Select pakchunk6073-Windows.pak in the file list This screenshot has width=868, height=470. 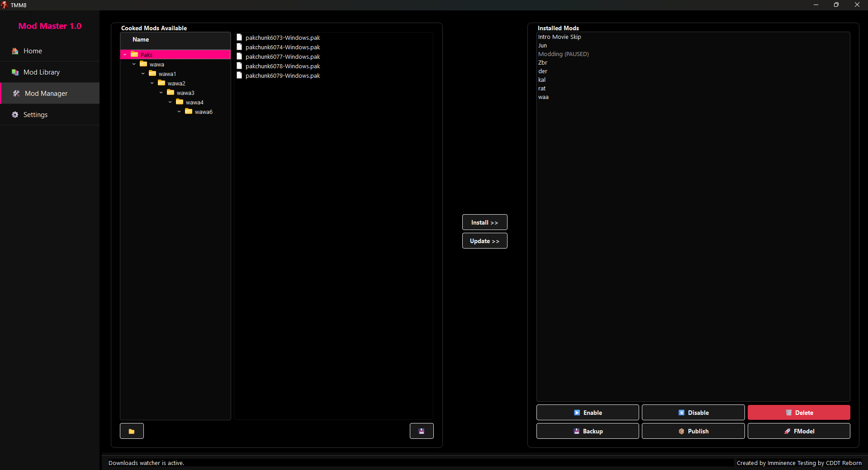click(283, 38)
